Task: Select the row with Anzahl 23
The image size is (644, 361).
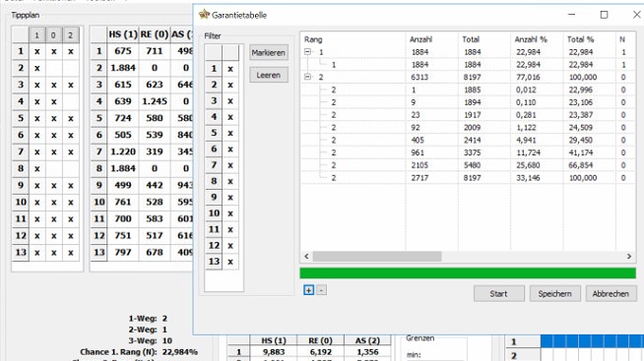Action: click(x=468, y=115)
